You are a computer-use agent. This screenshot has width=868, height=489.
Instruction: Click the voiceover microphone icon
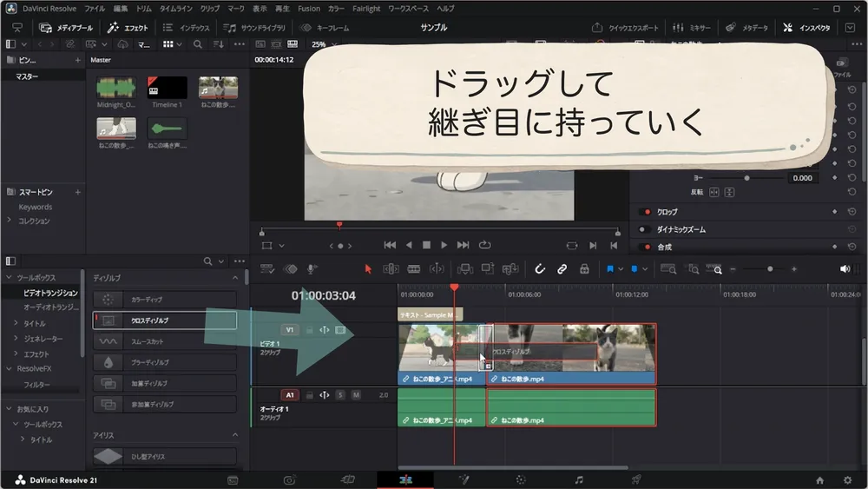312,269
